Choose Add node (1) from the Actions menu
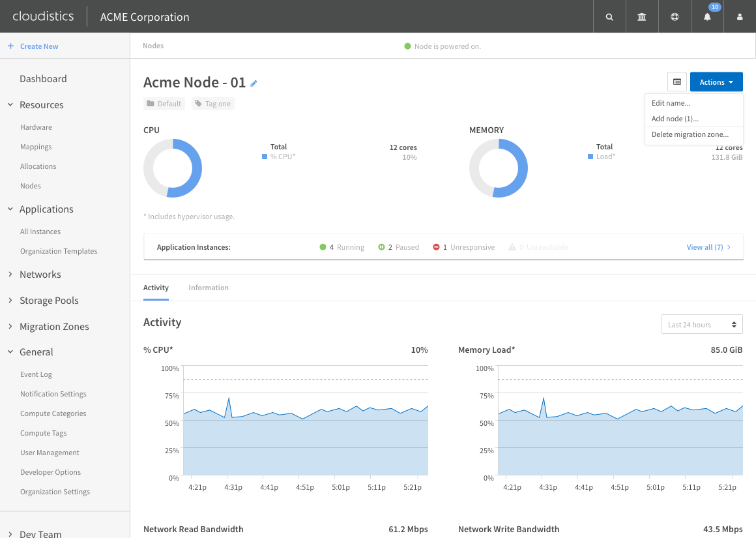The width and height of the screenshot is (756, 538). (x=674, y=119)
